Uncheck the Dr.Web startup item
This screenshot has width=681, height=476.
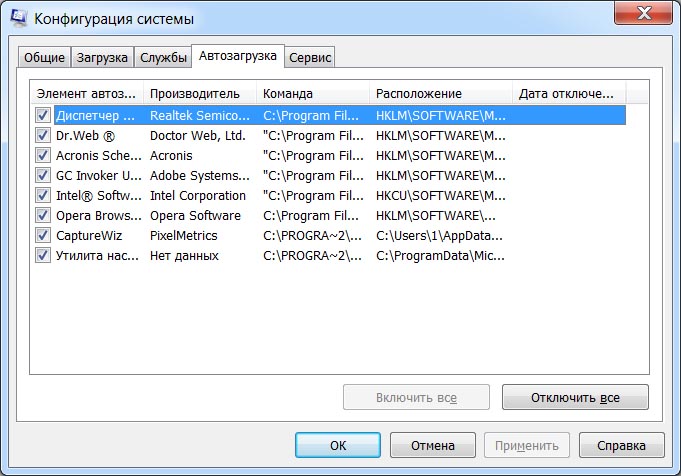(x=42, y=135)
